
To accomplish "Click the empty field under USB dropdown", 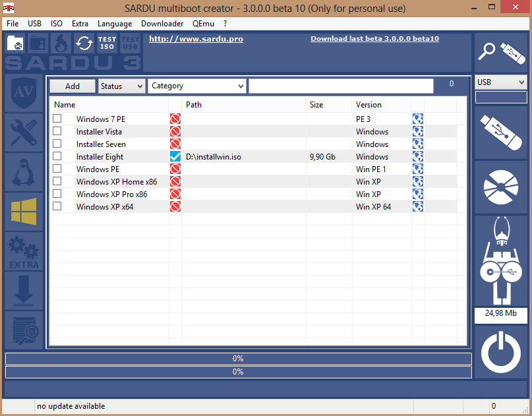I will pyautogui.click(x=501, y=98).
